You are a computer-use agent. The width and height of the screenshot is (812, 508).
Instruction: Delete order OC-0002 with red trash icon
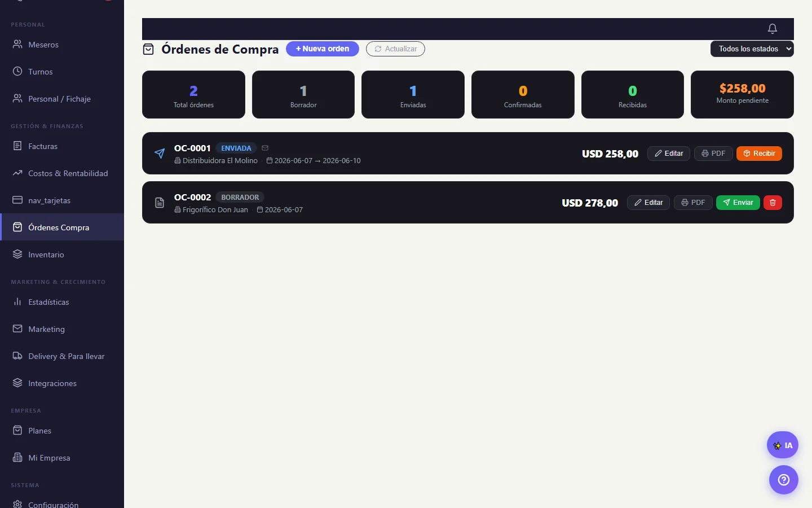[x=773, y=203]
